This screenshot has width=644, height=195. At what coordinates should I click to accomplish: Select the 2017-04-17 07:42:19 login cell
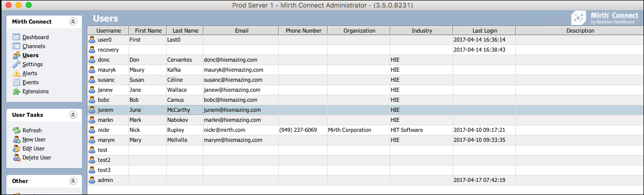(484, 180)
